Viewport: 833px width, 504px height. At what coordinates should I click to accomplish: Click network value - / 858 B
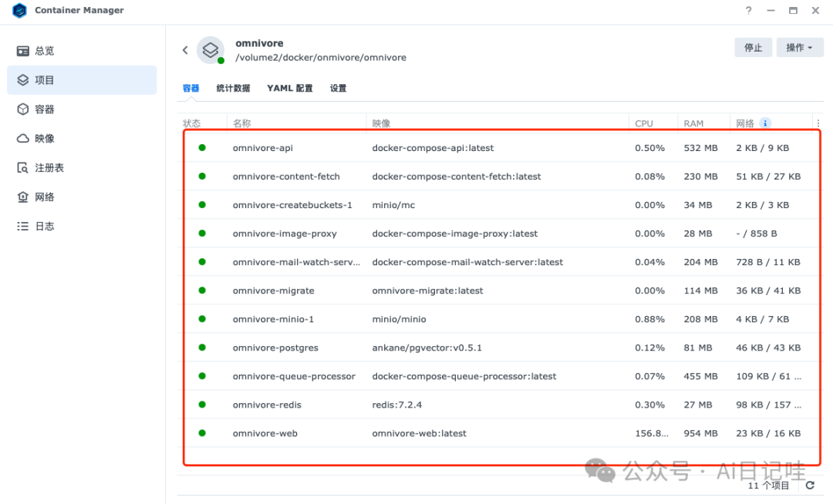pyautogui.click(x=756, y=234)
